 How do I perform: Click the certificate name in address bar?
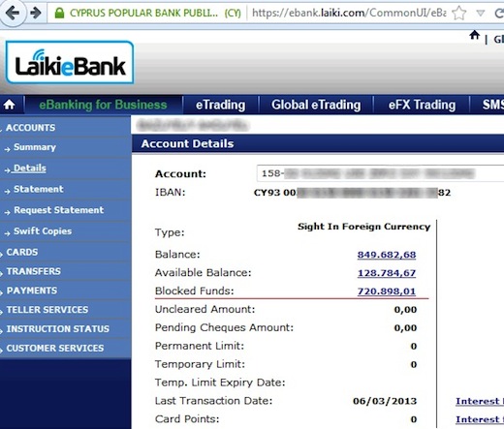point(155,13)
